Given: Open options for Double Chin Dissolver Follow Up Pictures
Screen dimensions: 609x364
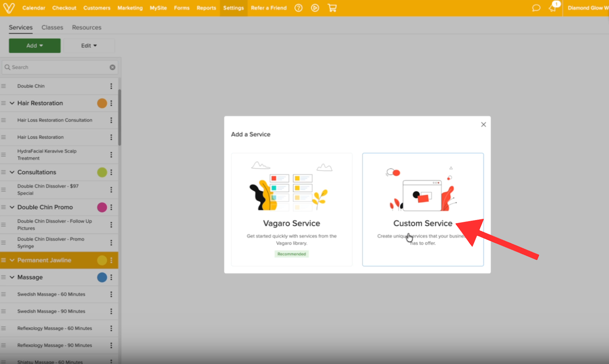Looking at the screenshot, I should pyautogui.click(x=111, y=225).
